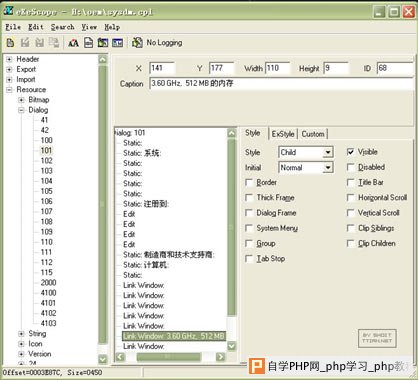Viewport: 418px width, 380px height.
Task: Open the Edit menu
Action: pos(36,27)
